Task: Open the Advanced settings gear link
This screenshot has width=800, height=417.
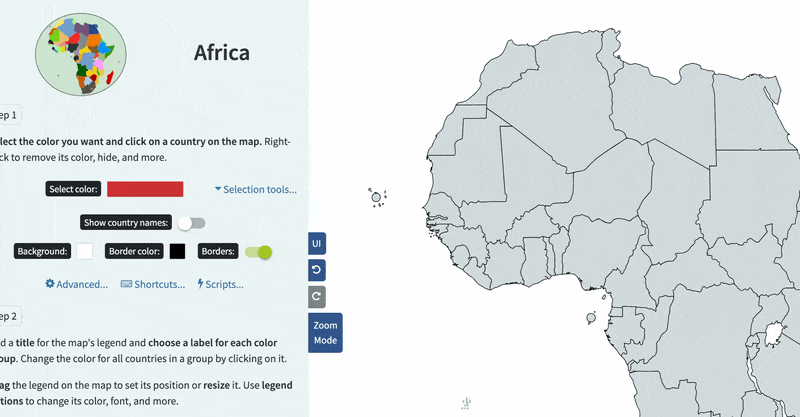Action: [77, 284]
